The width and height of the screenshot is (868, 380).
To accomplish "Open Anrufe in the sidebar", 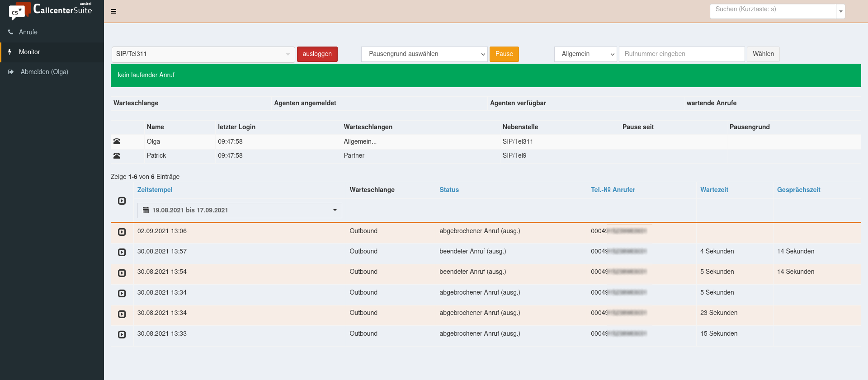I will 28,32.
